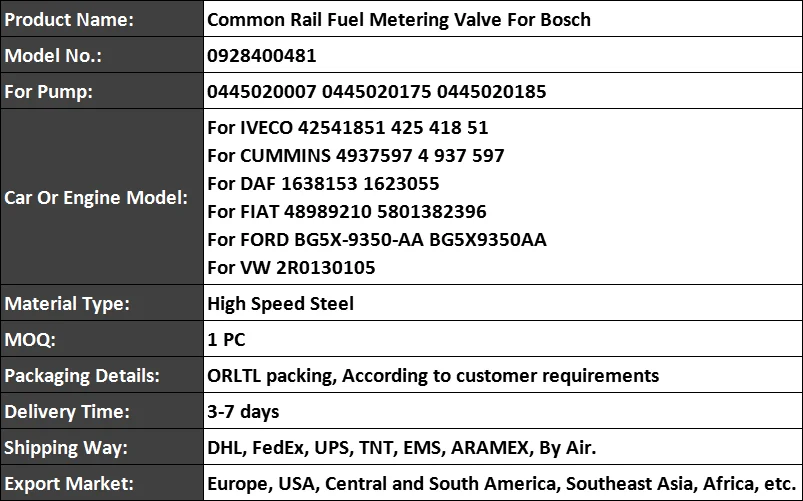Image resolution: width=803 pixels, height=501 pixels.
Task: Select pump numbers 0445020007 0445020175 0445020185
Action: tap(376, 91)
